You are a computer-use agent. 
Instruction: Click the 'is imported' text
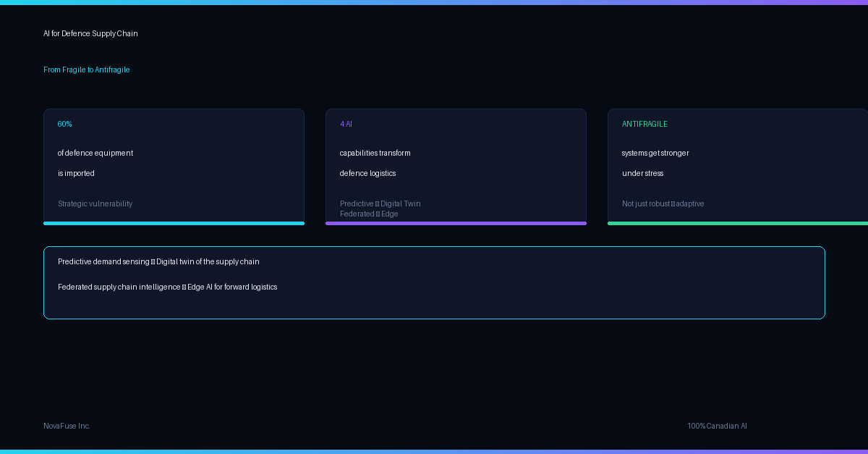(x=76, y=173)
